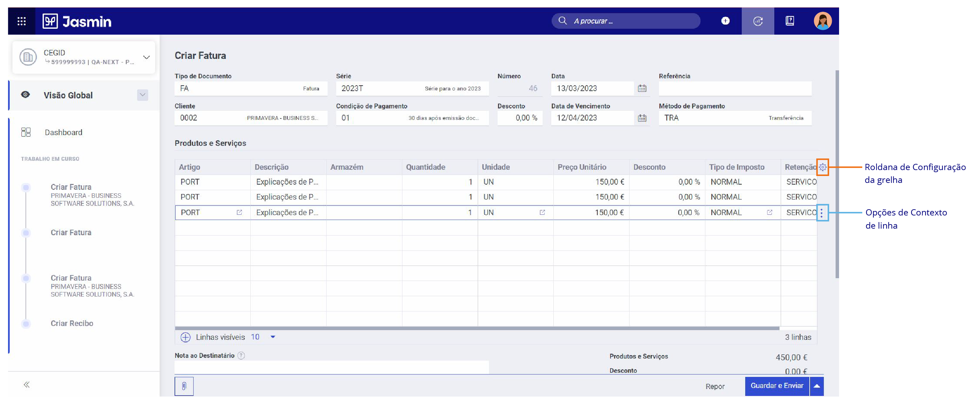Click the Nota ao Destinatário help icon

click(241, 355)
